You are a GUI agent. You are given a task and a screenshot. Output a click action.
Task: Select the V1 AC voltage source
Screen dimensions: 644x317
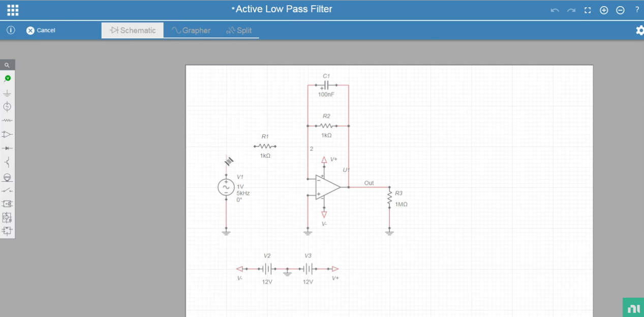226,188
